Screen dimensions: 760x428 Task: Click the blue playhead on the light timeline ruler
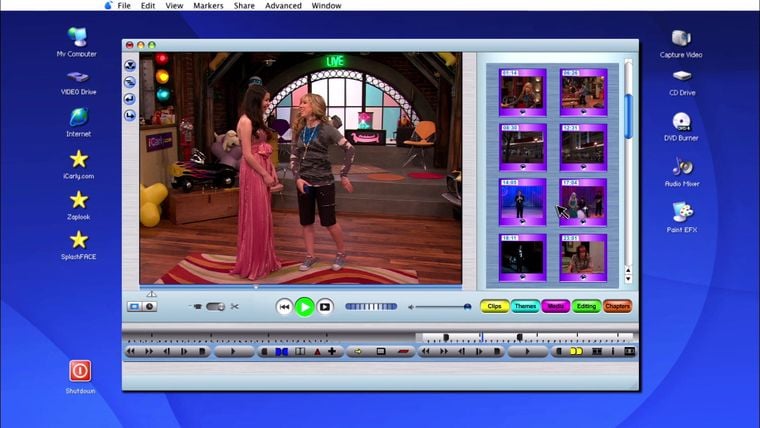pos(482,337)
